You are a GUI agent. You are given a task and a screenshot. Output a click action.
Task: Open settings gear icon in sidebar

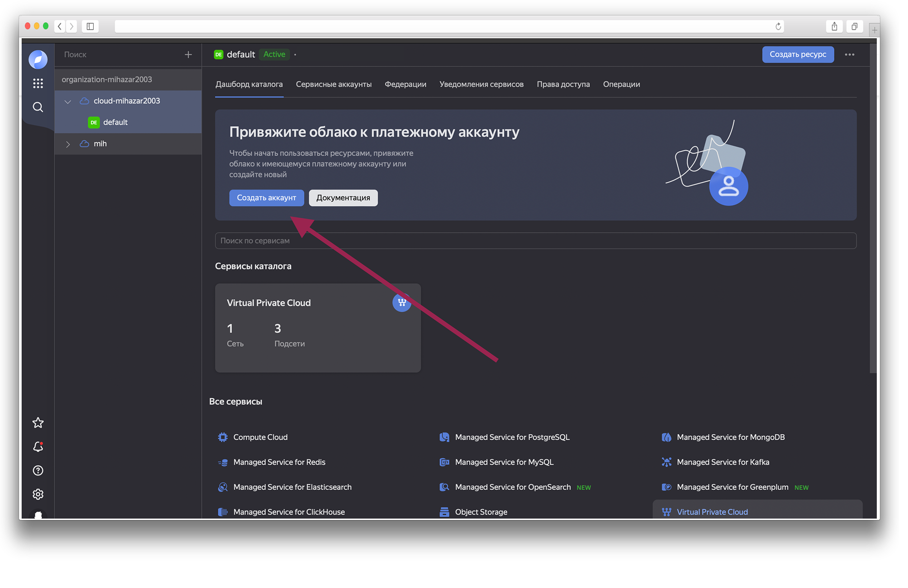coord(38,494)
